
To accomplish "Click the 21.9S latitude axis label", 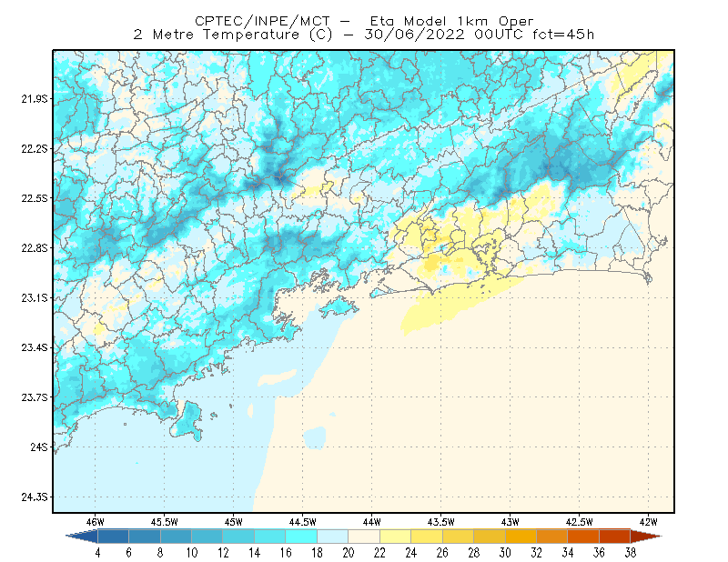I will [34, 98].
